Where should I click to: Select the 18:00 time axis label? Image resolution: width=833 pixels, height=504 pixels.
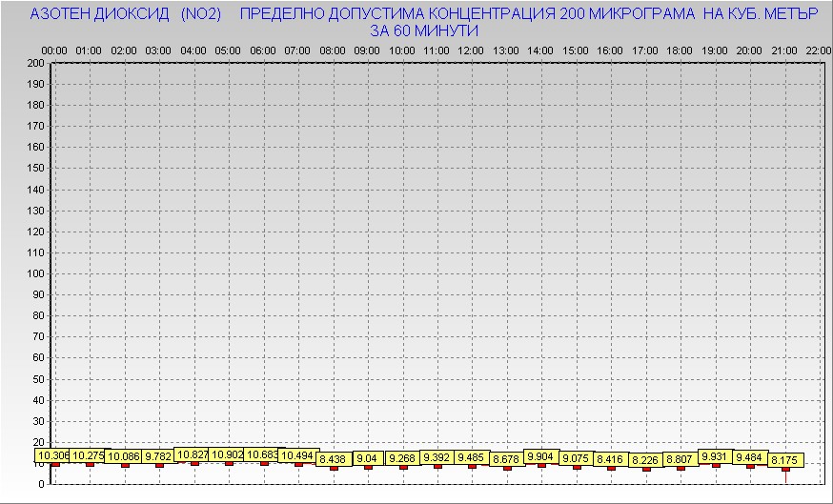coord(680,50)
